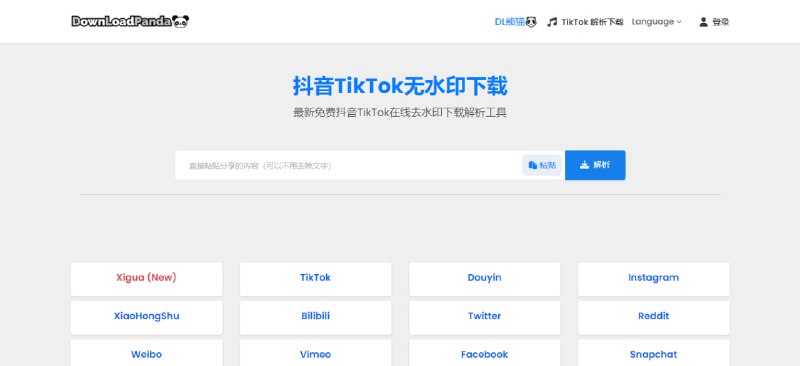Open the Snapchat card
This screenshot has height=366, width=800.
pos(654,353)
